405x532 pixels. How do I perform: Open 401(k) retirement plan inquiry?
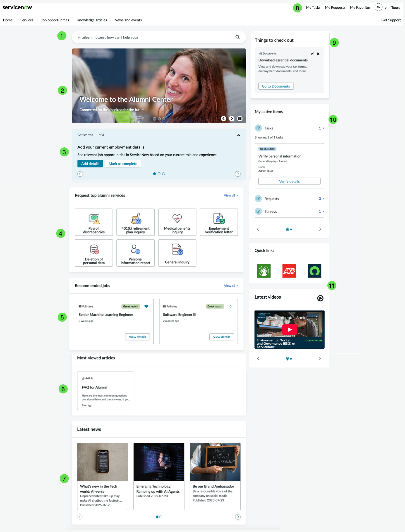coord(135,222)
